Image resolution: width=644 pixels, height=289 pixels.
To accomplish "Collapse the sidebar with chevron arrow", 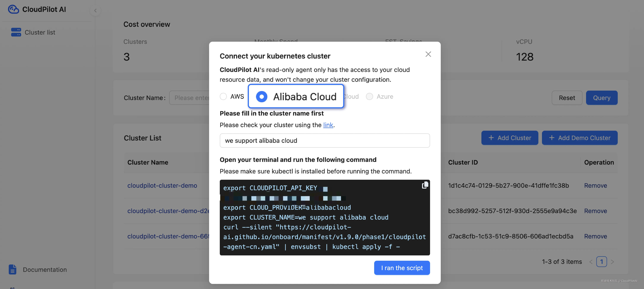I will [95, 10].
